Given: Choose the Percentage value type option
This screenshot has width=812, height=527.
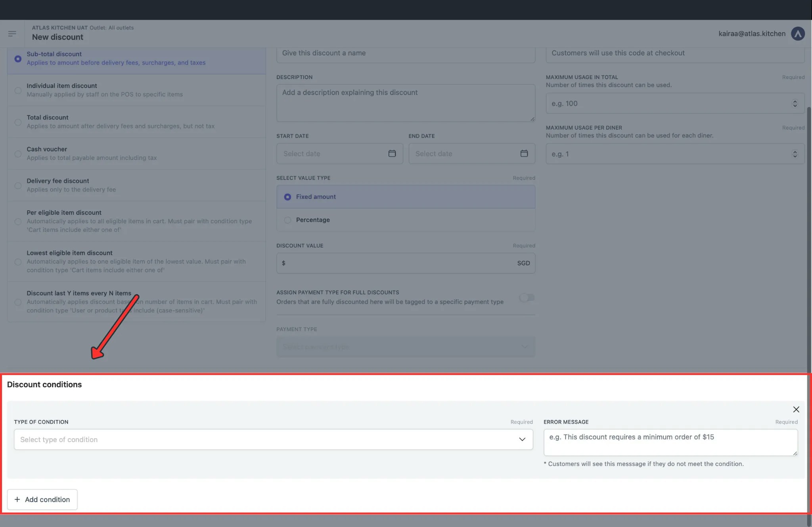Looking at the screenshot, I should coord(287,220).
